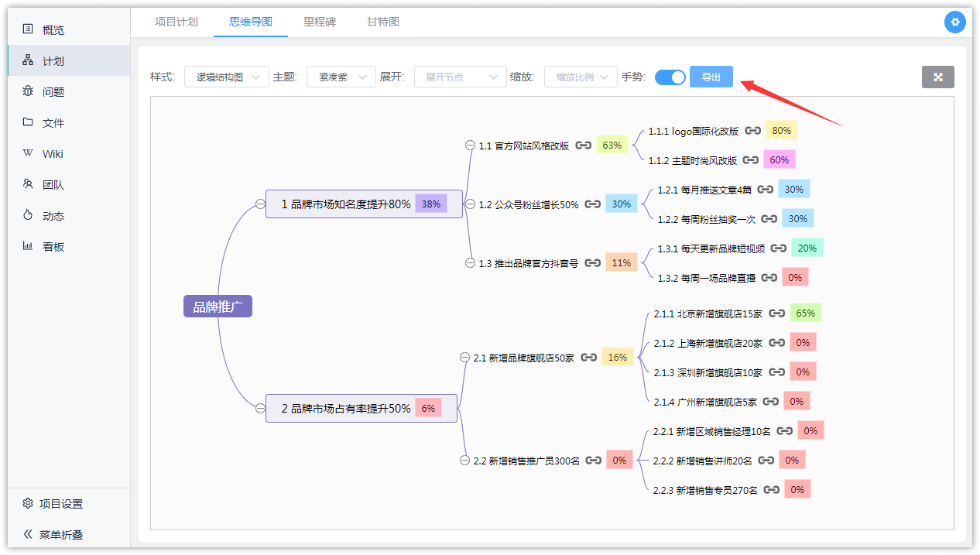Click link icon beside 2.2.3 新增销售专员270名

[772, 490]
